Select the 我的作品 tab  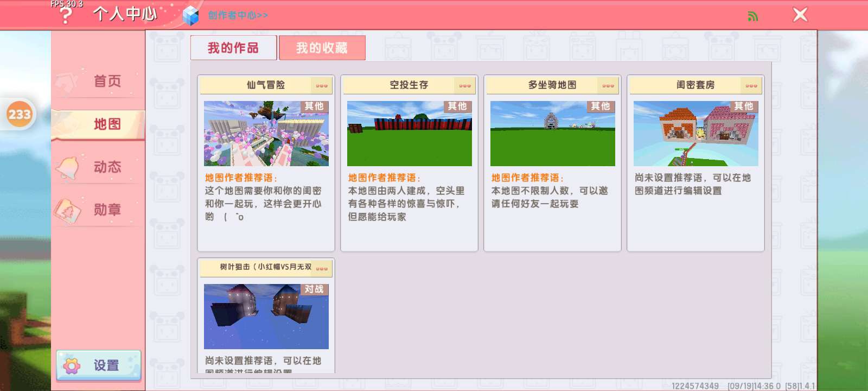click(x=233, y=48)
